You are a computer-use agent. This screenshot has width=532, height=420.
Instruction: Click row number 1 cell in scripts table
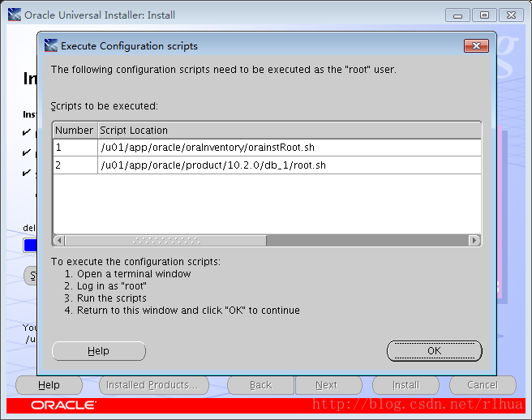(75, 148)
